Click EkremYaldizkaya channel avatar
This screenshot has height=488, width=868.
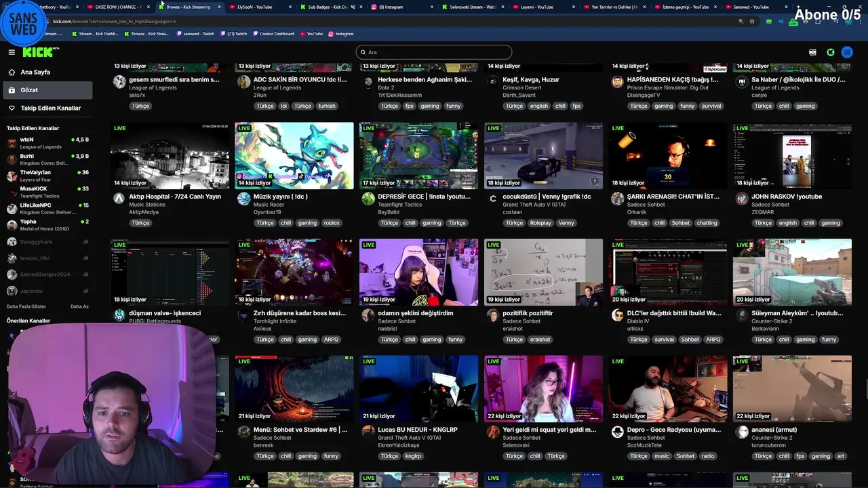coord(368,432)
